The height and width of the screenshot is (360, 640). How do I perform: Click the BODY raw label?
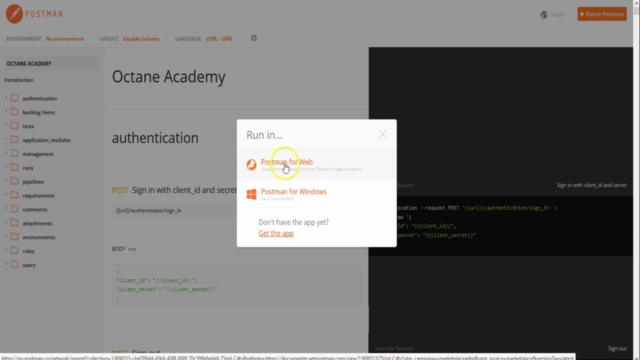124,249
